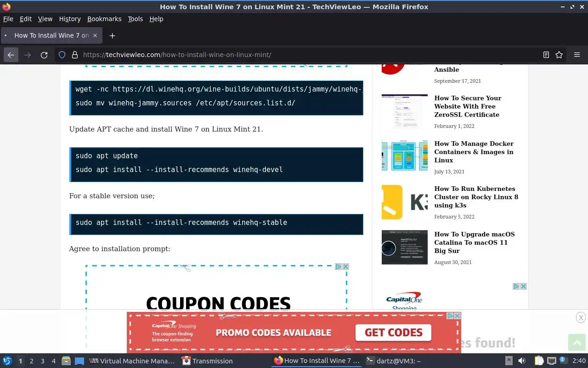Click the green scroll-to-top button
The height and width of the screenshot is (368, 588).
click(x=577, y=342)
